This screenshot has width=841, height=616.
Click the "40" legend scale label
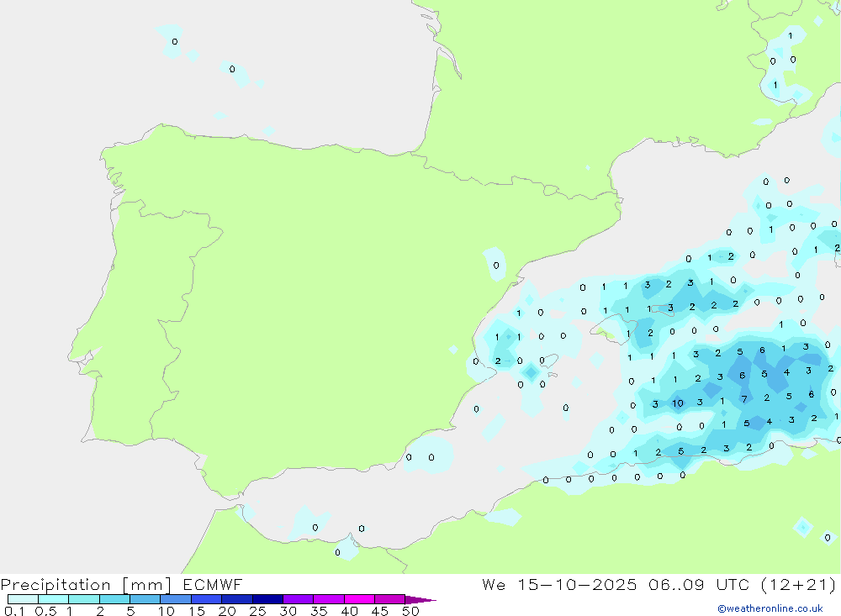(349, 611)
